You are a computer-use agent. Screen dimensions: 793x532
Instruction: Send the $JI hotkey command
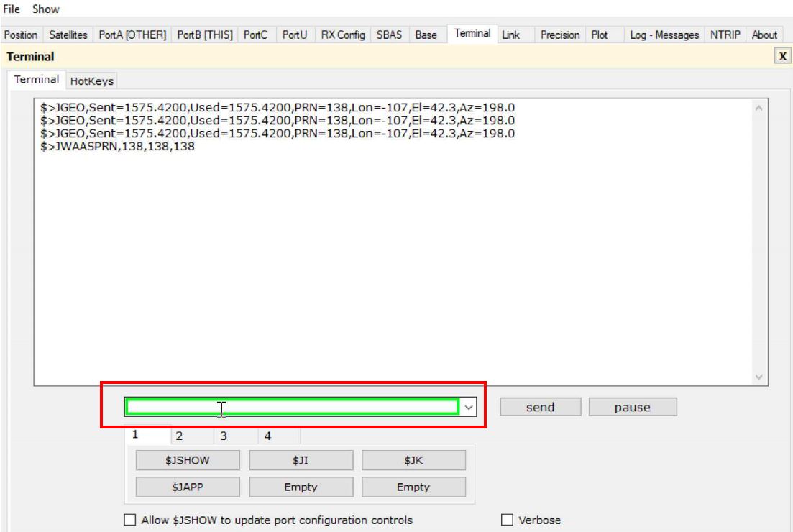(x=301, y=460)
